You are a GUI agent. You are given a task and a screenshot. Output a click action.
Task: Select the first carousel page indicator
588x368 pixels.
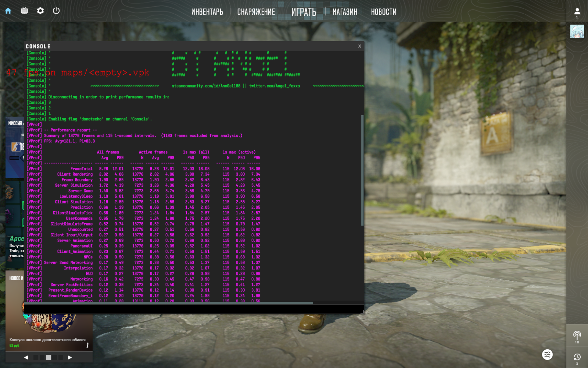[x=36, y=357]
